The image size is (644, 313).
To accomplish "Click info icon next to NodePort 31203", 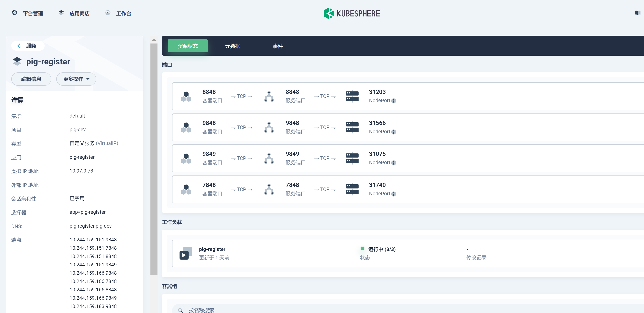I will click(x=393, y=101).
